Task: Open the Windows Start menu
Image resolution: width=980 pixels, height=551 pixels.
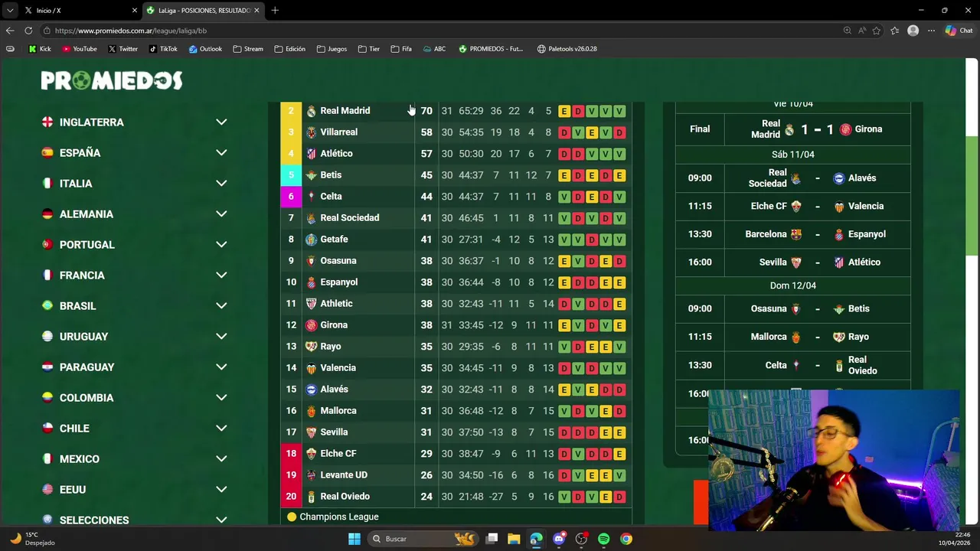Action: point(354,539)
